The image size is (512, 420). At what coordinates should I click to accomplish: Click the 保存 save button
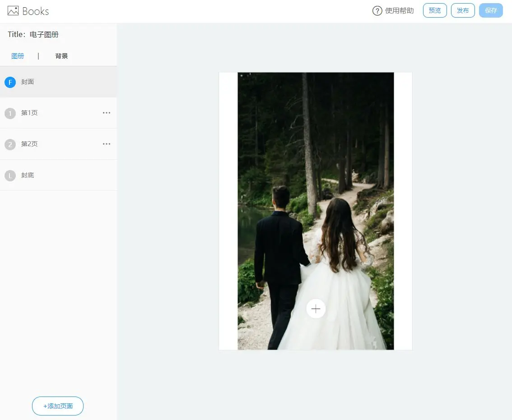491,10
